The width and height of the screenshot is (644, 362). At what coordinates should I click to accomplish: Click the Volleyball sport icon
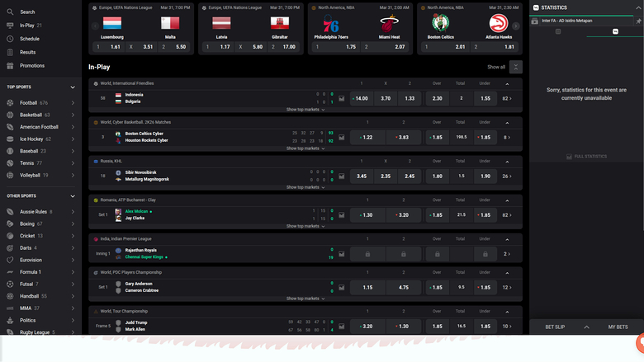tap(10, 175)
